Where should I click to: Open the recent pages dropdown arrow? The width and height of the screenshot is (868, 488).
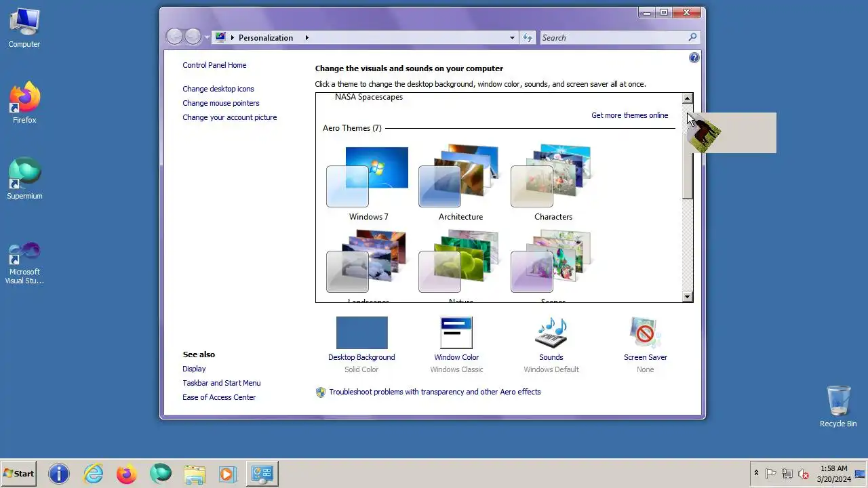(207, 38)
